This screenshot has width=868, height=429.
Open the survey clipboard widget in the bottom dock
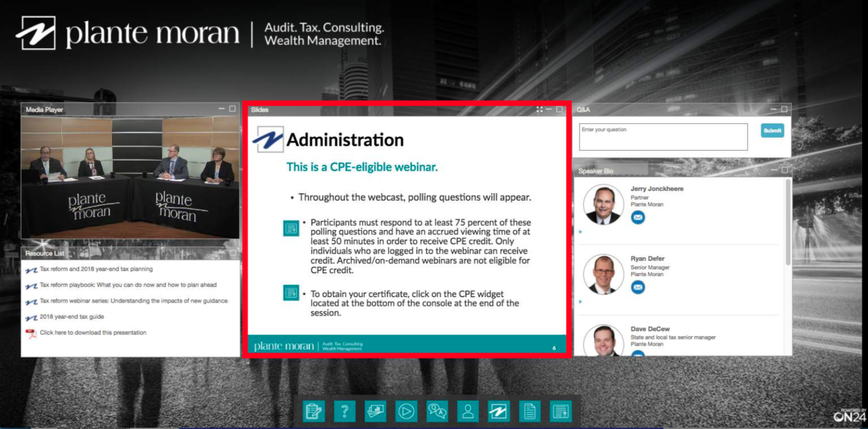pos(314,411)
